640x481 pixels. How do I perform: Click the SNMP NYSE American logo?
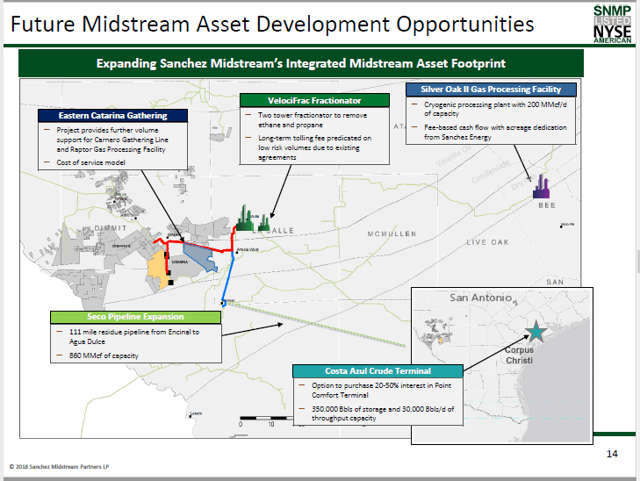point(612,24)
